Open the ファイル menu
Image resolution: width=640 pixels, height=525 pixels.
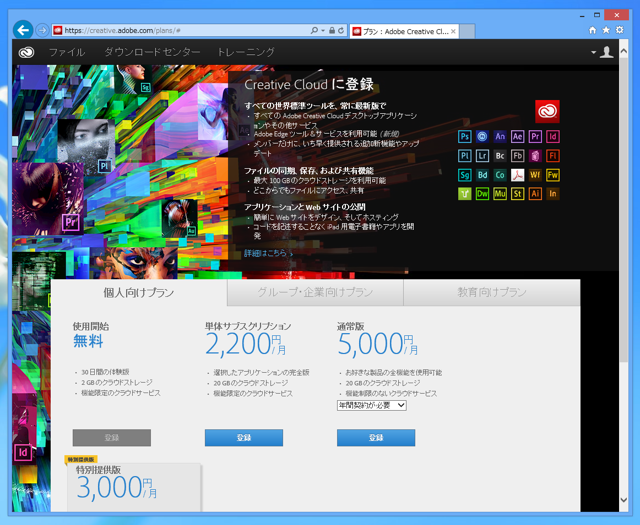coord(67,52)
